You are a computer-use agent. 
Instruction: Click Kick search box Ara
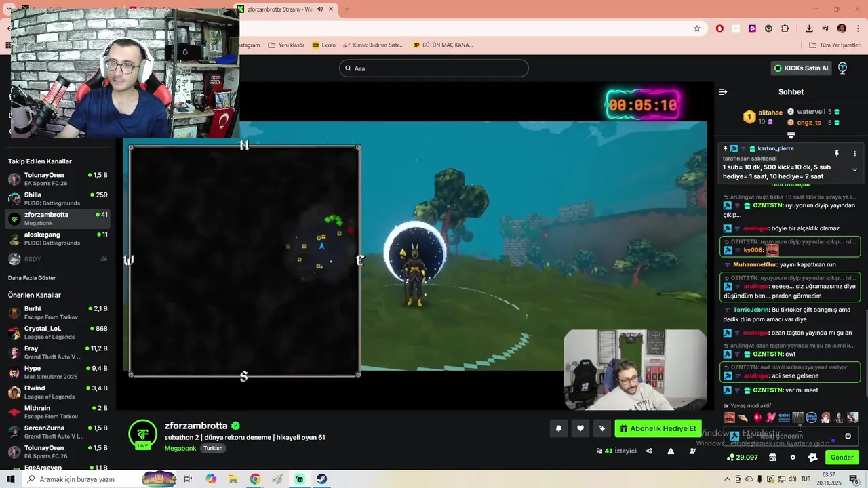pos(434,68)
